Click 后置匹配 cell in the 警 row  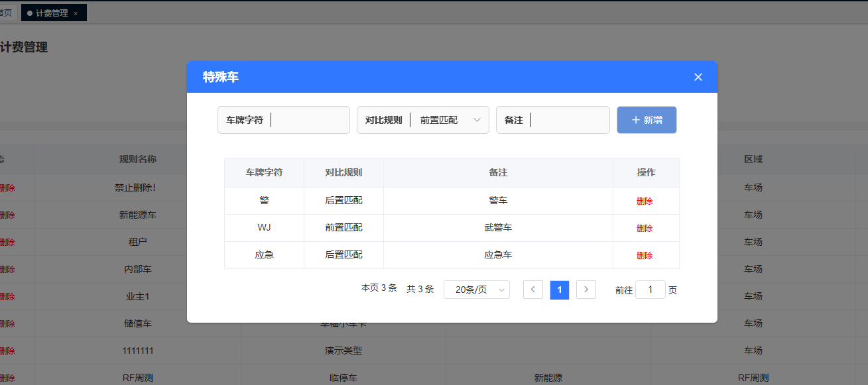[343, 200]
